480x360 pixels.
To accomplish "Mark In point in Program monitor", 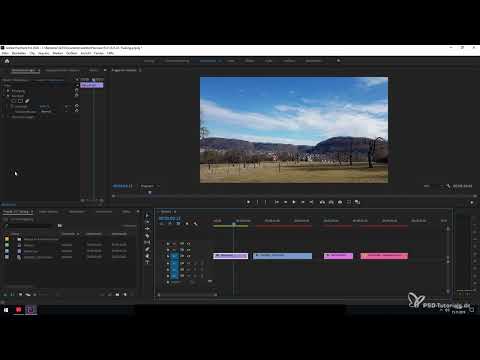I will tap(257, 202).
